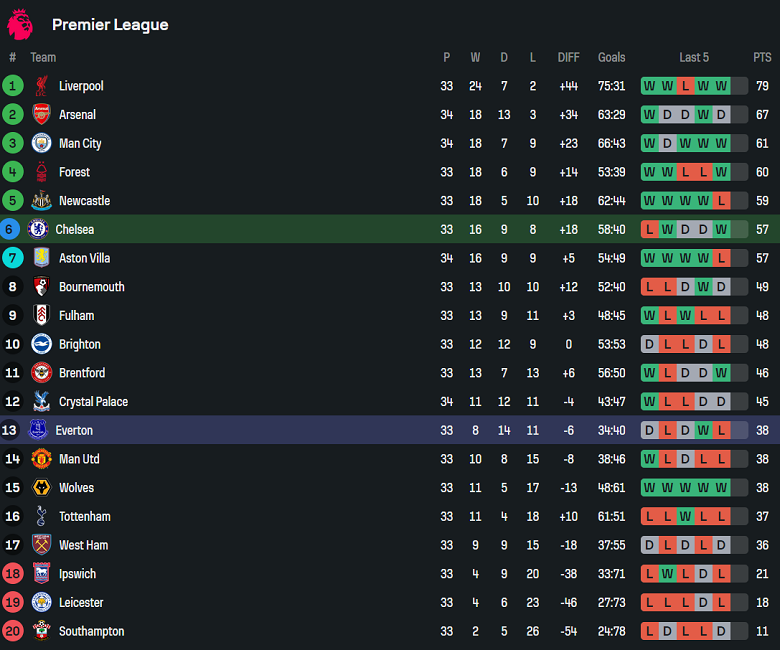Click the Wolves club crest

(41, 488)
